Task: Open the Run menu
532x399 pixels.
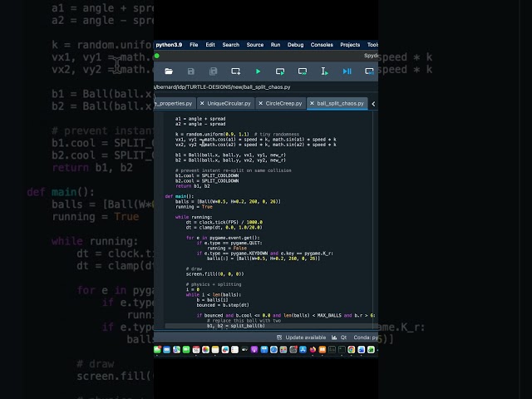Action: point(275,45)
